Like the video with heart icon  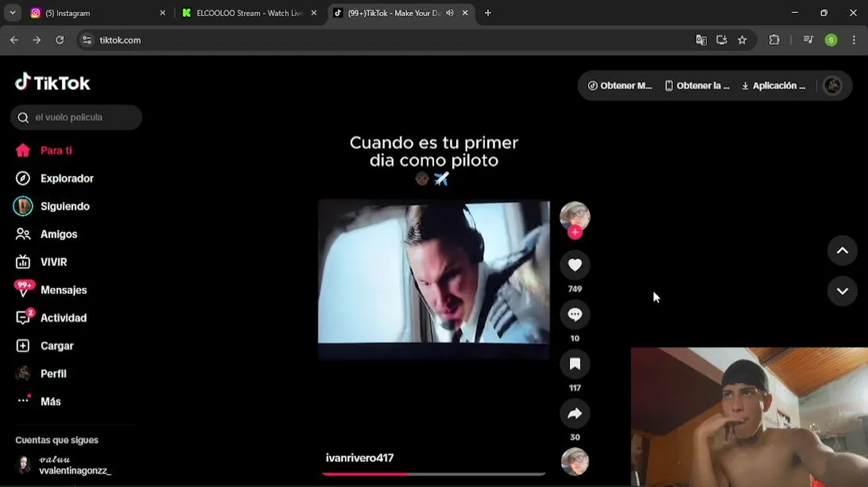tap(575, 265)
